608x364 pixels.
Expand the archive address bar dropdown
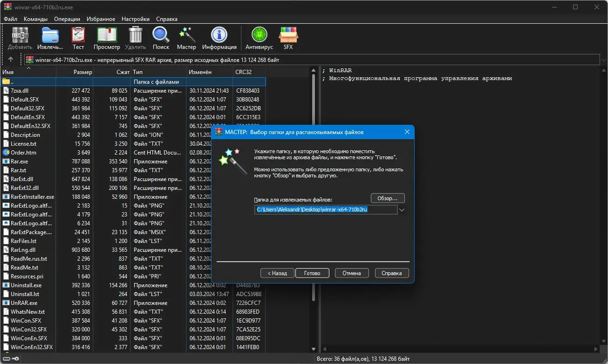[x=603, y=60]
